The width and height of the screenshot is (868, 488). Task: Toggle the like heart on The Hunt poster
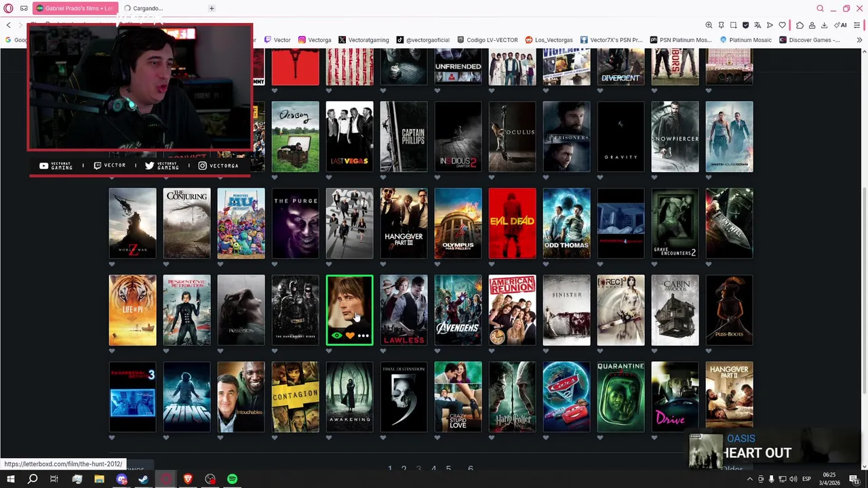pos(350,335)
